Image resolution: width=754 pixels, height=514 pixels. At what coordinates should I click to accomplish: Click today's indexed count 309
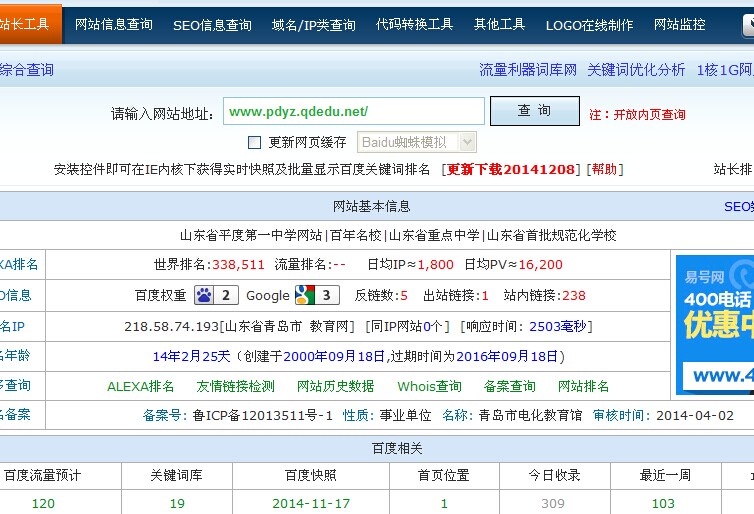pos(553,503)
